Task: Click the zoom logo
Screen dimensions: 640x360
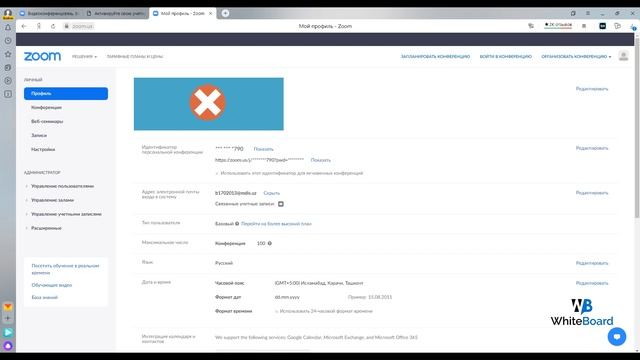Action: coord(42,56)
